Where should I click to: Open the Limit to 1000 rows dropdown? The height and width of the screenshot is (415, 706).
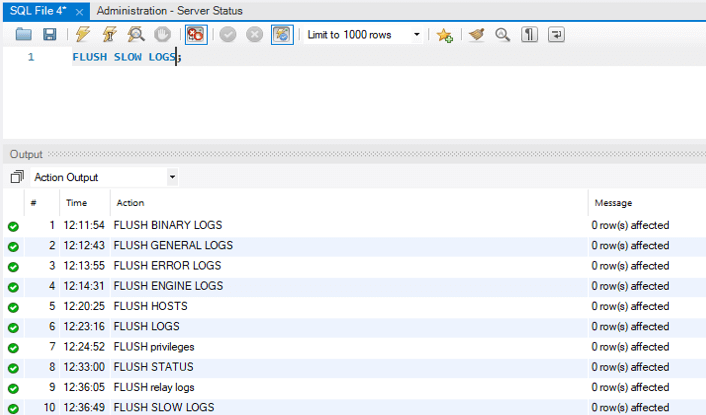(363, 35)
